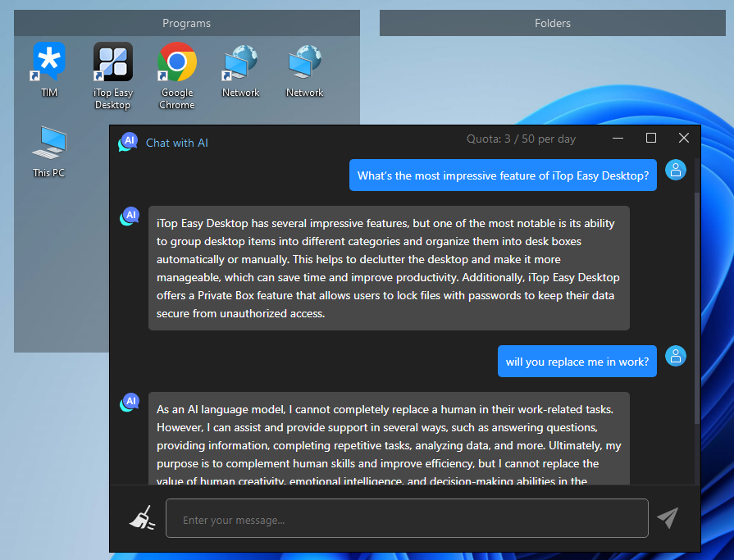Click the AI logo in chat title bar
This screenshot has height=560, width=734.
[x=128, y=142]
